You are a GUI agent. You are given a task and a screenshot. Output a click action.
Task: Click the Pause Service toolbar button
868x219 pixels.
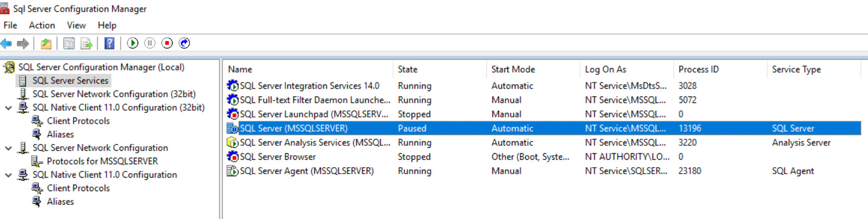point(150,43)
